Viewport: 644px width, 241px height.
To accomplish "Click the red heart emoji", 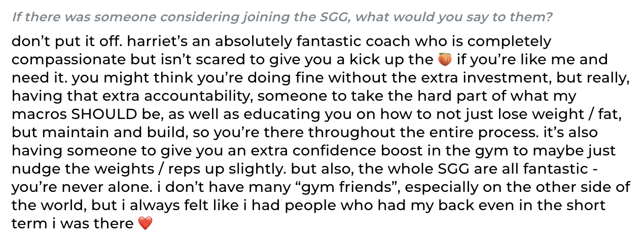I will (145, 223).
